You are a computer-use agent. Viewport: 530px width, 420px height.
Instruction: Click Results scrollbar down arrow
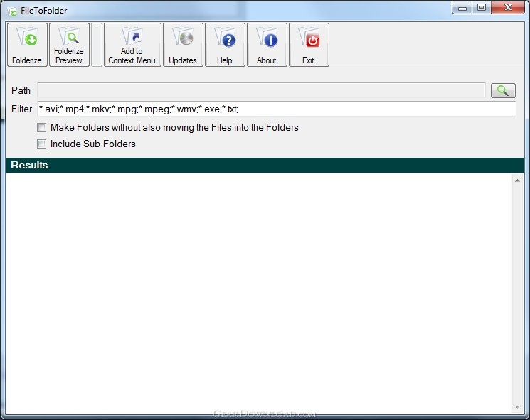coord(517,406)
